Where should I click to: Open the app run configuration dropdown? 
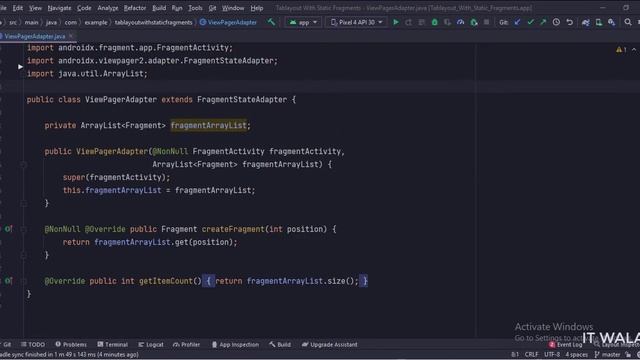(303, 22)
